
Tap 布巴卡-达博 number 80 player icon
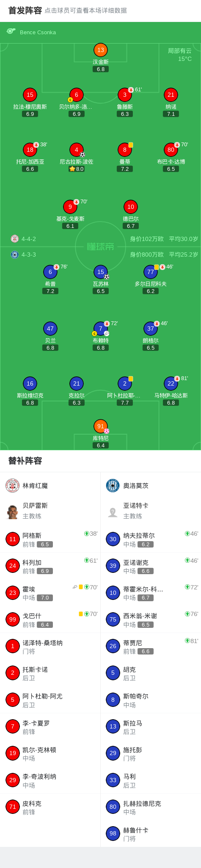(171, 150)
